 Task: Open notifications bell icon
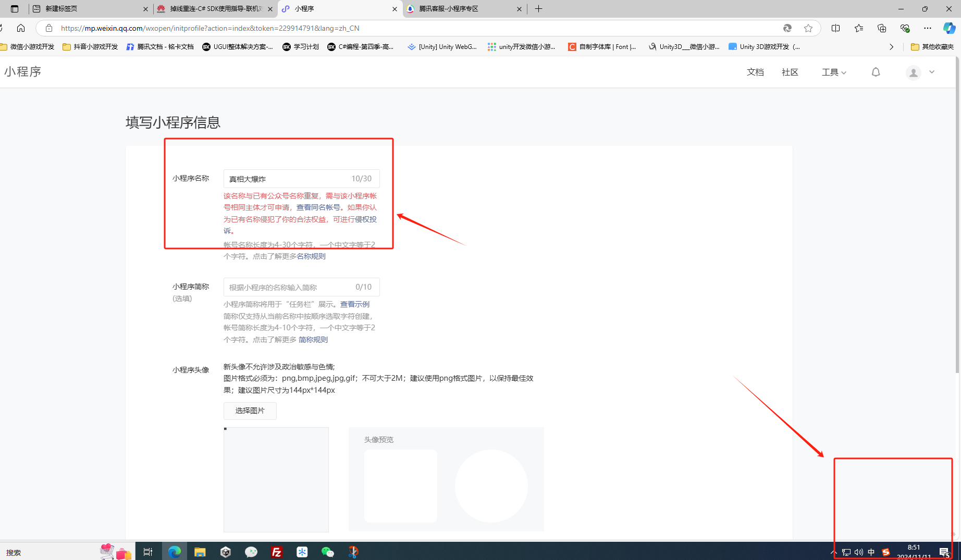tap(876, 72)
